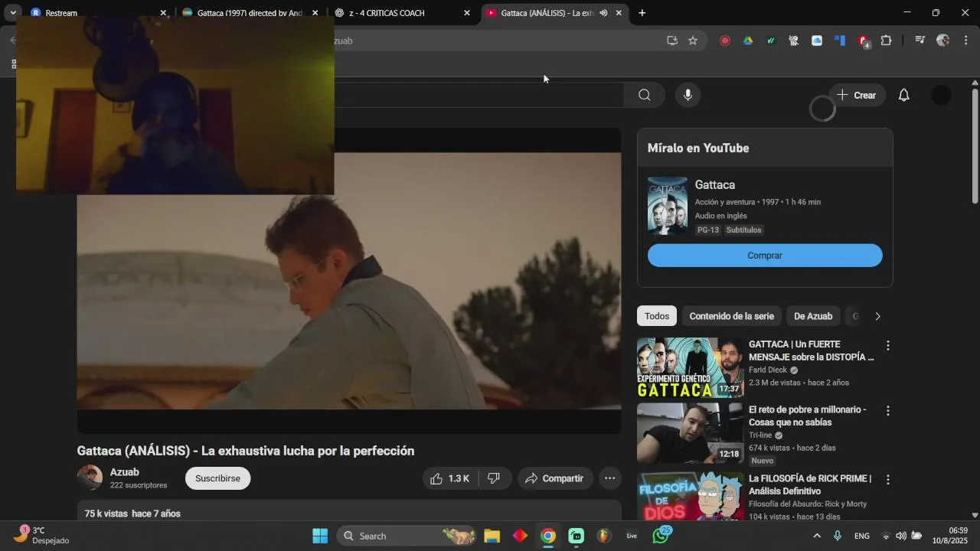
Task: Open the Filosofía de Dios thumbnail
Action: pos(690,496)
